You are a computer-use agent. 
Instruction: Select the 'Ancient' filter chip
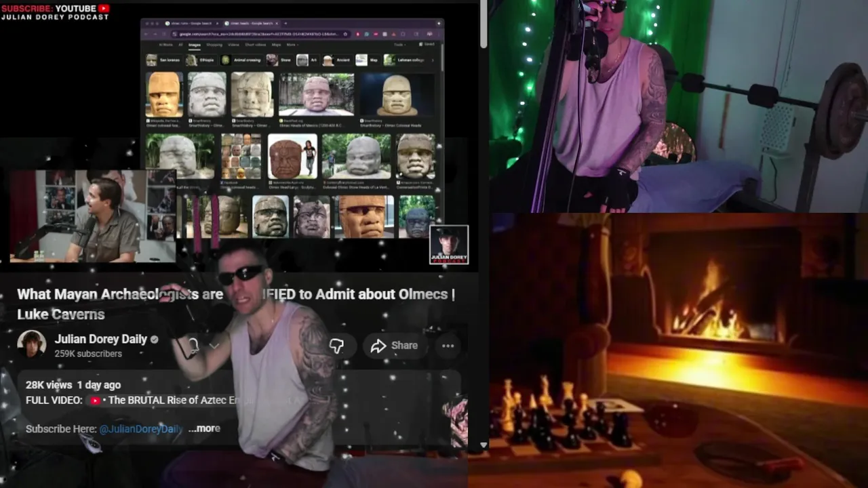click(x=337, y=60)
